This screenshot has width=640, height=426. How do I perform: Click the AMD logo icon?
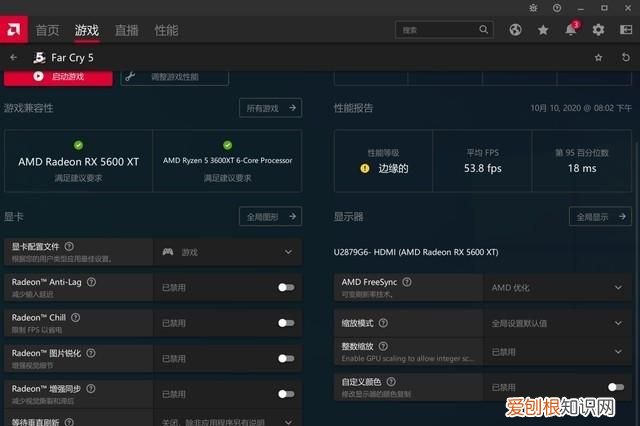[x=13, y=30]
